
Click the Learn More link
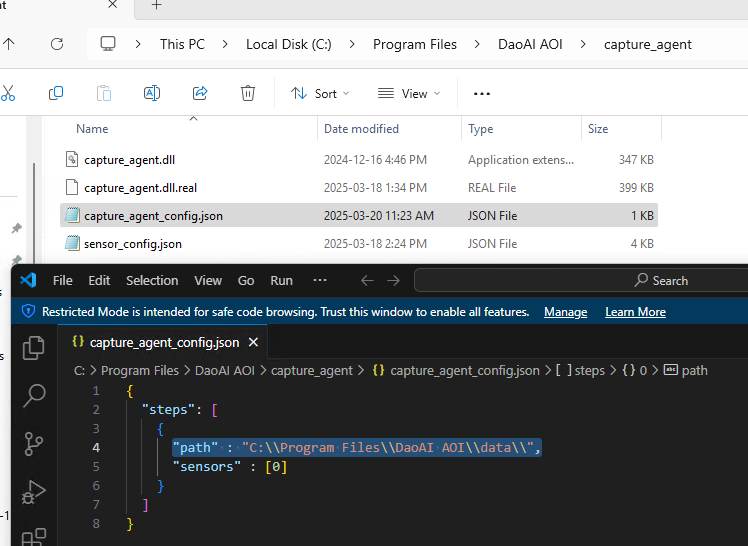pyautogui.click(x=635, y=312)
